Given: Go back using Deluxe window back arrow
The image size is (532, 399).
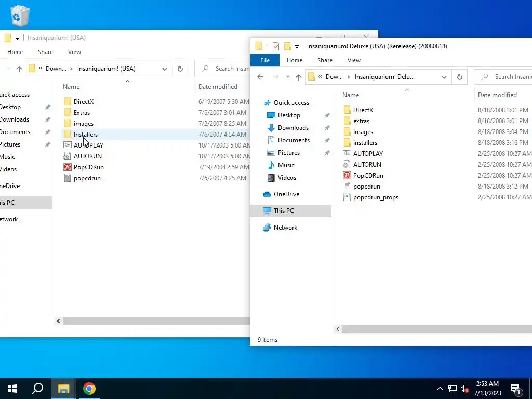Looking at the screenshot, I should 260,77.
